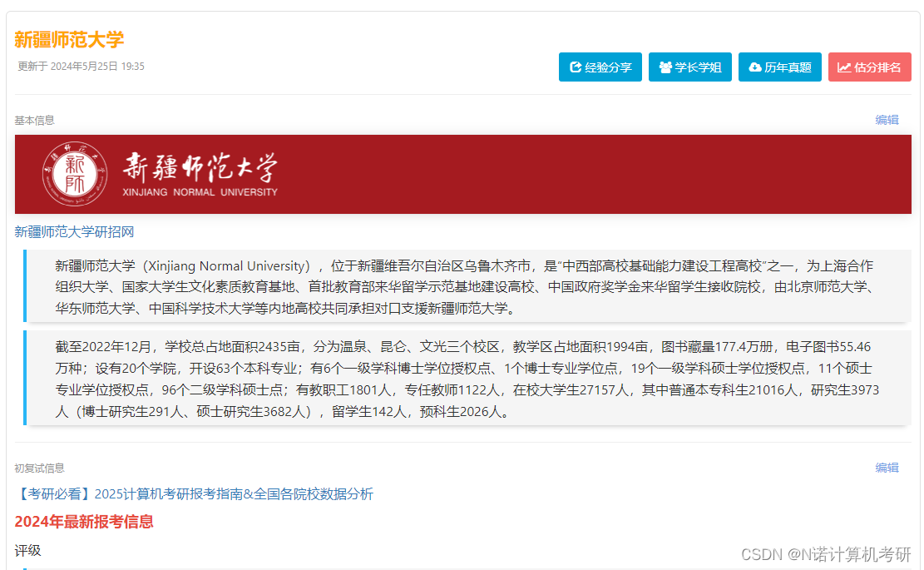The width and height of the screenshot is (924, 570).
Task: Open the 历年真题 download button
Action: point(779,67)
